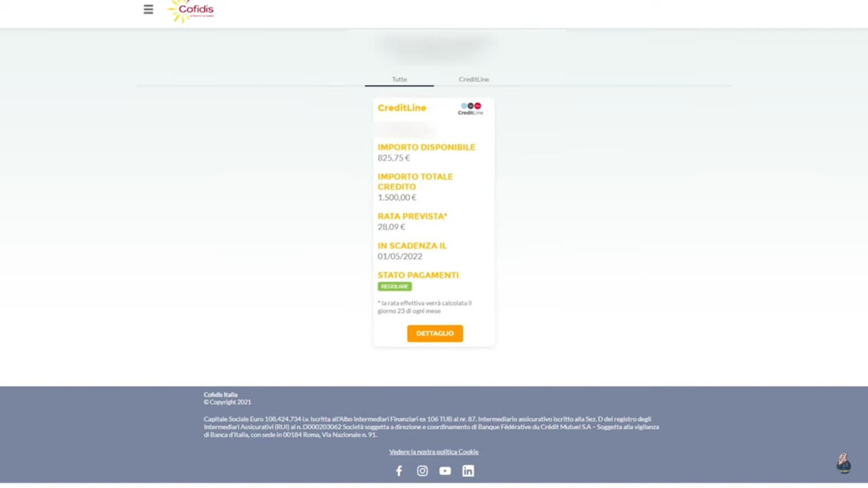Image resolution: width=868 pixels, height=488 pixels.
Task: Click the IMPORTO TOTALE CREDITO value
Action: coord(397,197)
